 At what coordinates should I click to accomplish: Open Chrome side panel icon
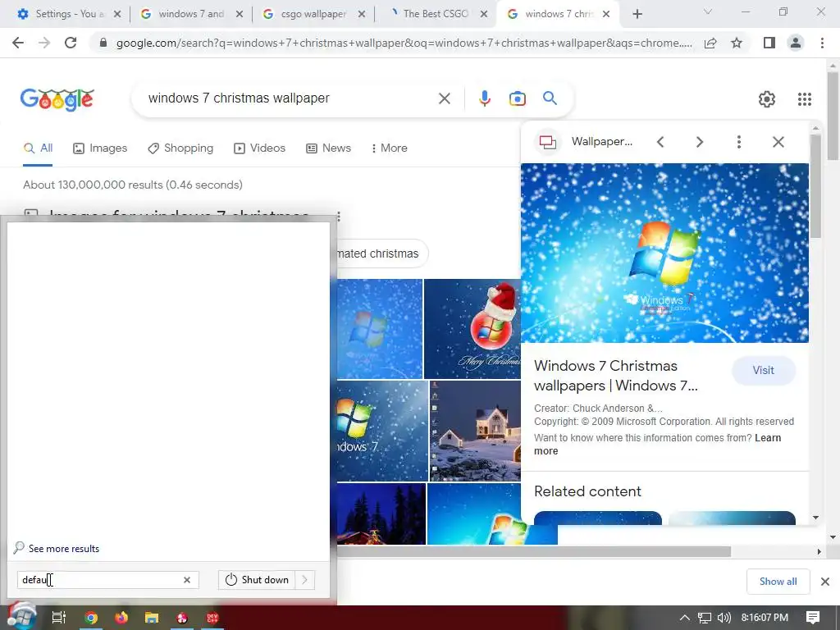click(x=769, y=43)
